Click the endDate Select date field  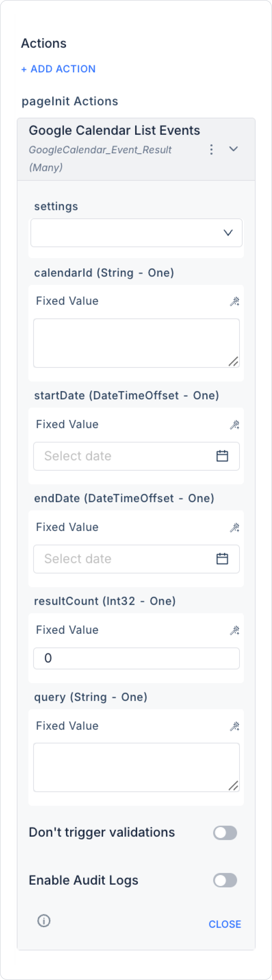pos(125,558)
